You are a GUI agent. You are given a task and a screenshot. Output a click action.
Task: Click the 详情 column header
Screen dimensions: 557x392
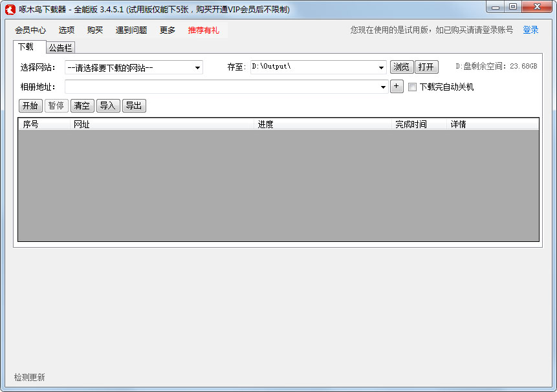[493, 124]
